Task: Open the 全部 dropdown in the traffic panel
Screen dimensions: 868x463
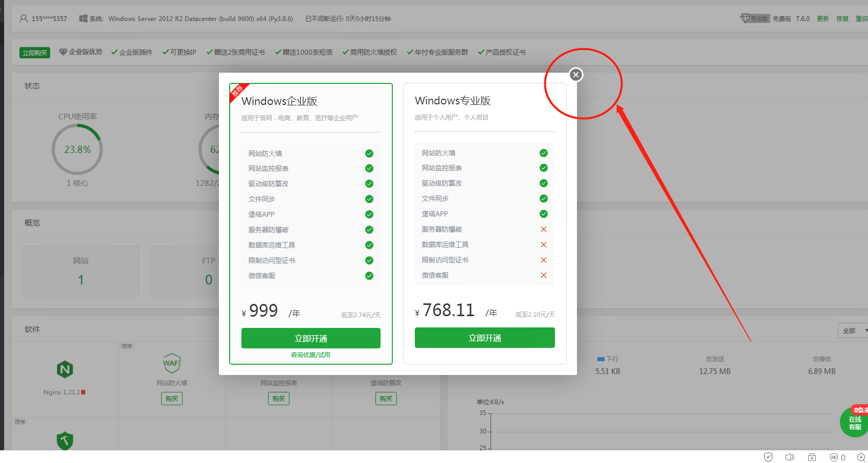Action: pyautogui.click(x=853, y=330)
